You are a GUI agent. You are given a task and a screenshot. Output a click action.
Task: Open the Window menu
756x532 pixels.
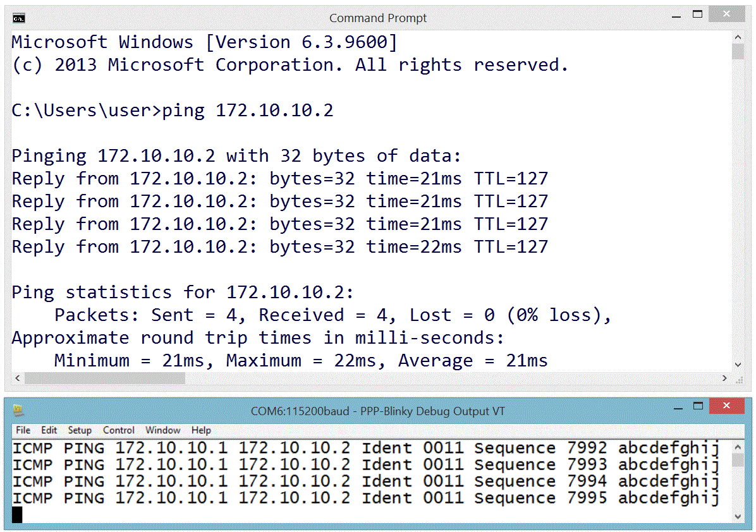[x=163, y=430]
